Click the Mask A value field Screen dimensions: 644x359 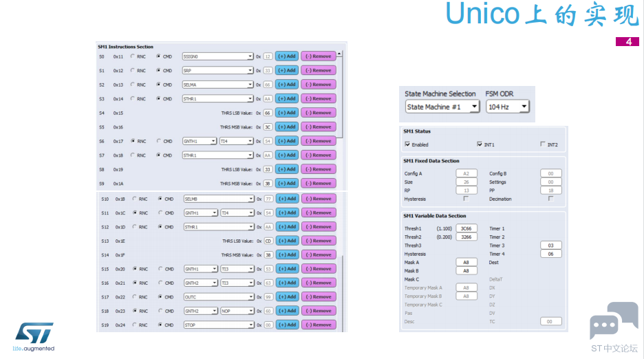pos(466,262)
